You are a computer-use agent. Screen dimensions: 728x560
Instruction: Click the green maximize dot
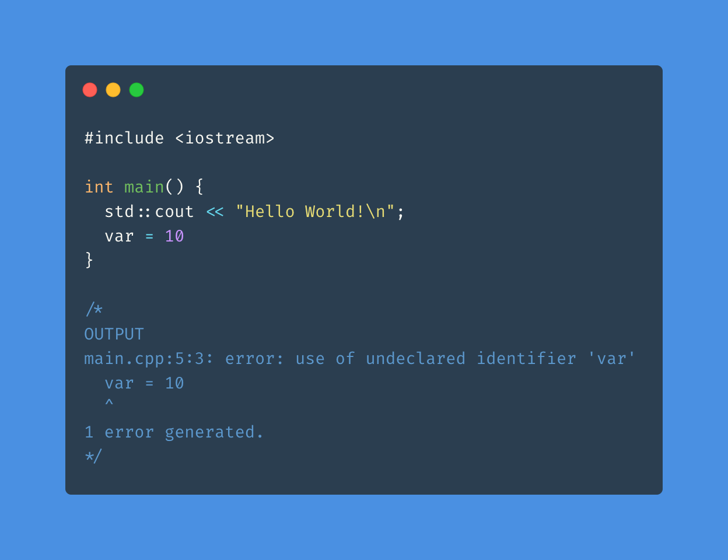click(136, 90)
